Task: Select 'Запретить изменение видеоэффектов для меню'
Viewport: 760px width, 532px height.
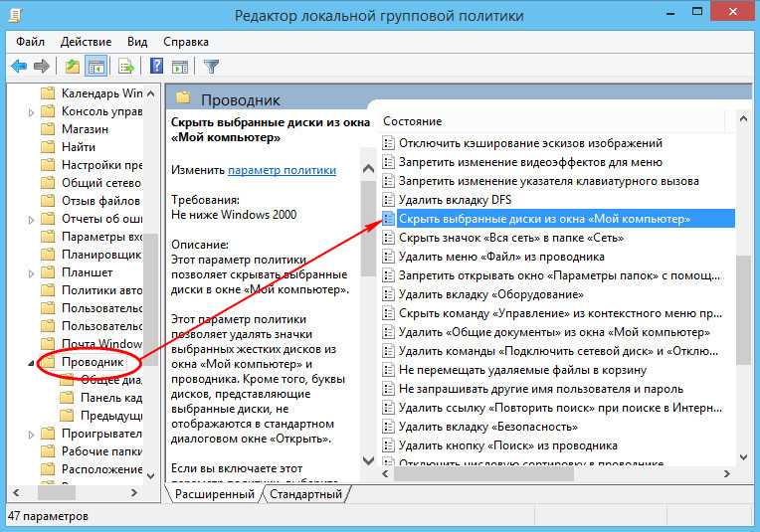Action: (530, 162)
